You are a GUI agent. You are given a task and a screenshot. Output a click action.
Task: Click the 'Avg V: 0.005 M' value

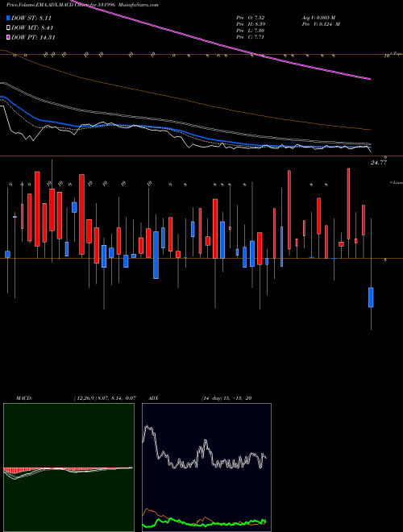[x=319, y=17]
